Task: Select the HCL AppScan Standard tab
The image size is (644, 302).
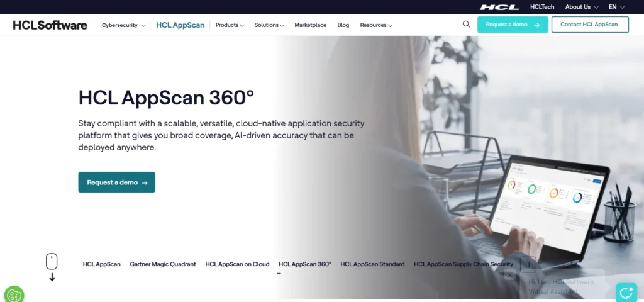Action: (x=372, y=264)
